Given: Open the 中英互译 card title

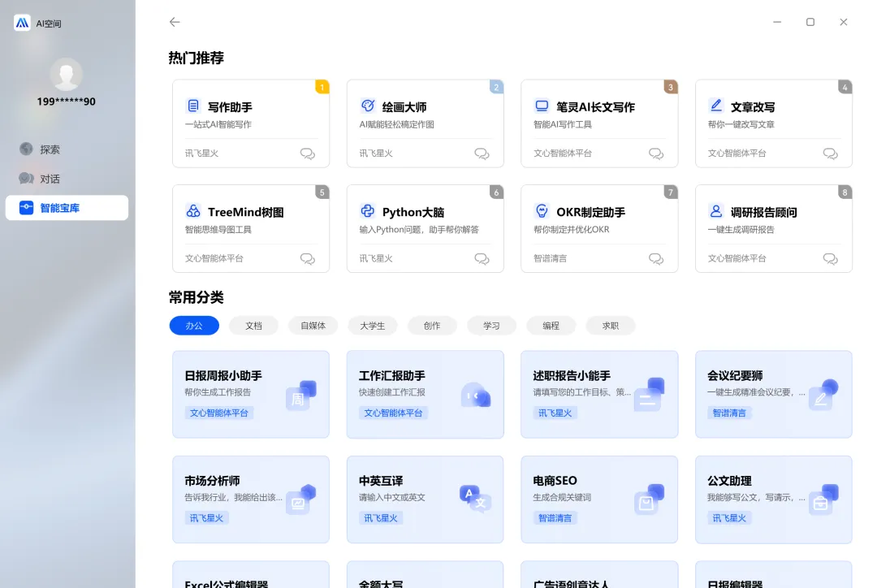Looking at the screenshot, I should [381, 481].
